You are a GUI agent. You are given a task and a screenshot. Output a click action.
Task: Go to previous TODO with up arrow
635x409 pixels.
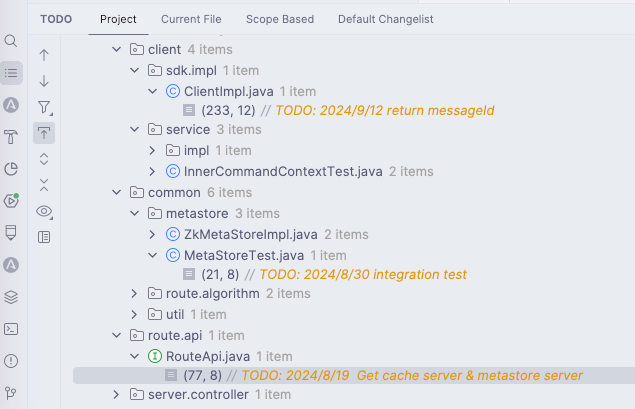coord(44,55)
